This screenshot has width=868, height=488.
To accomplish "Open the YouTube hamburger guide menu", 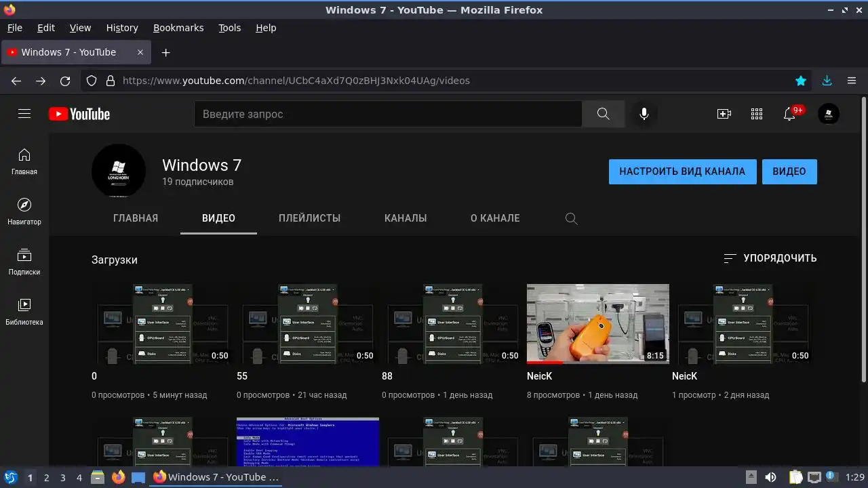I will 24,114.
